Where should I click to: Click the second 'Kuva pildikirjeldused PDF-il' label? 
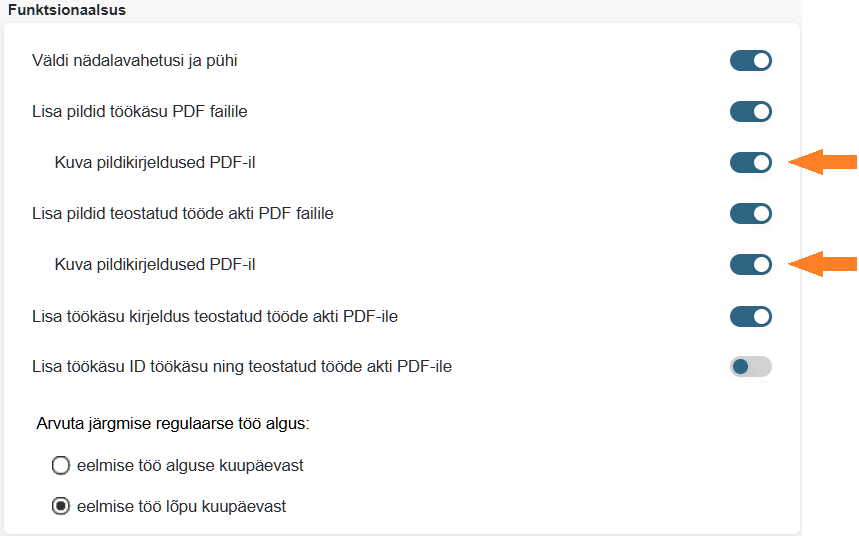162,264
